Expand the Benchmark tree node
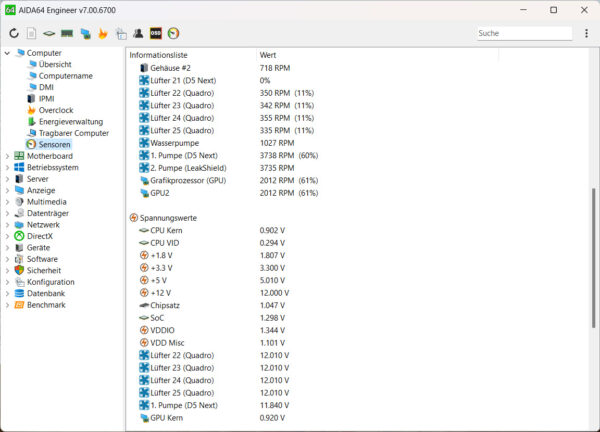Image resolution: width=600 pixels, height=432 pixels. [8, 305]
